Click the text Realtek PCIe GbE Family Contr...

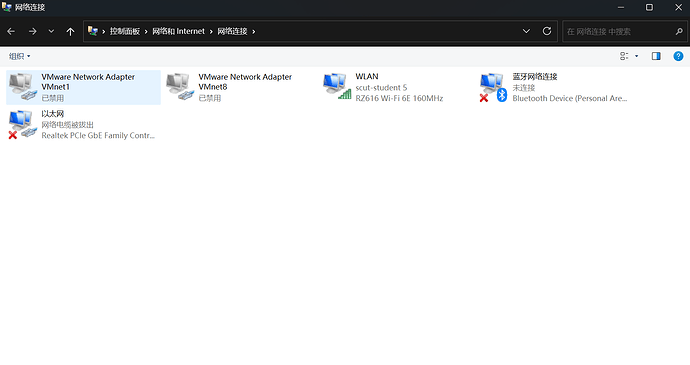(98, 136)
